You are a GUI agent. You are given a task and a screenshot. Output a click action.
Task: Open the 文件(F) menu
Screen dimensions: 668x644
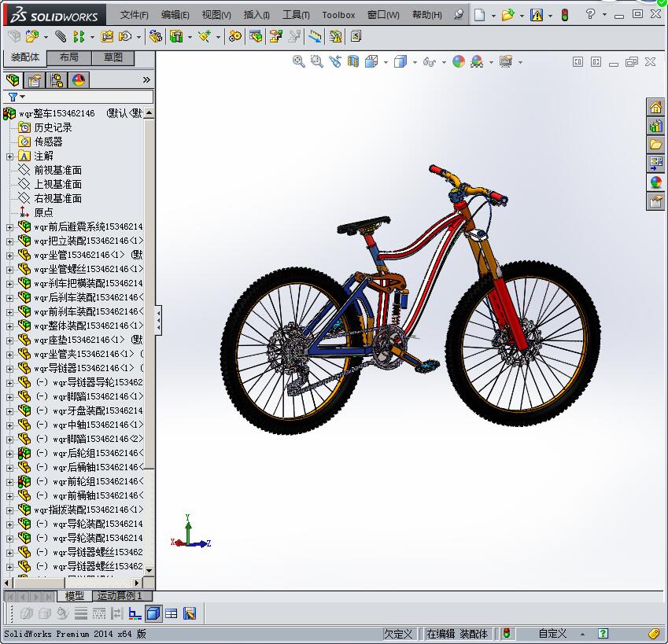pyautogui.click(x=135, y=15)
